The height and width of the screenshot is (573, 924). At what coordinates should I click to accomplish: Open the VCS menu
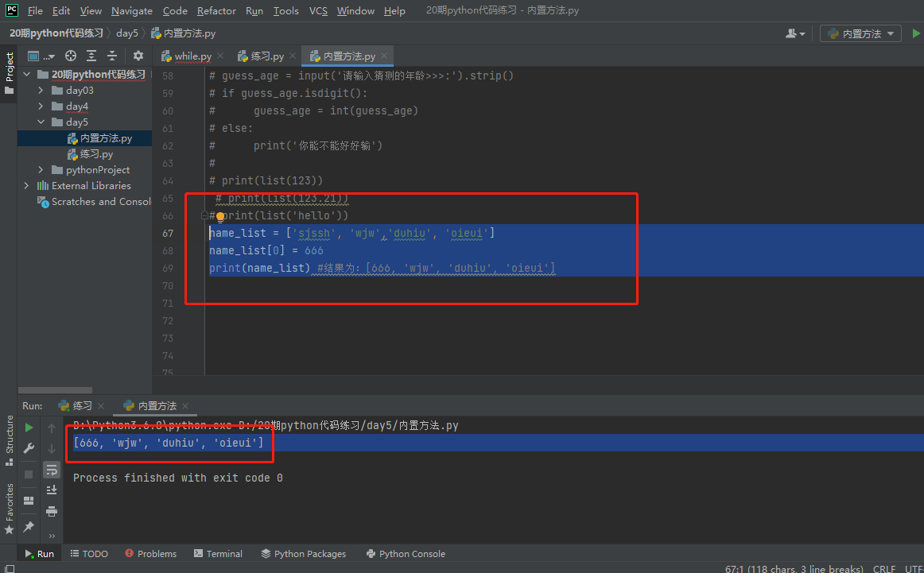(318, 10)
